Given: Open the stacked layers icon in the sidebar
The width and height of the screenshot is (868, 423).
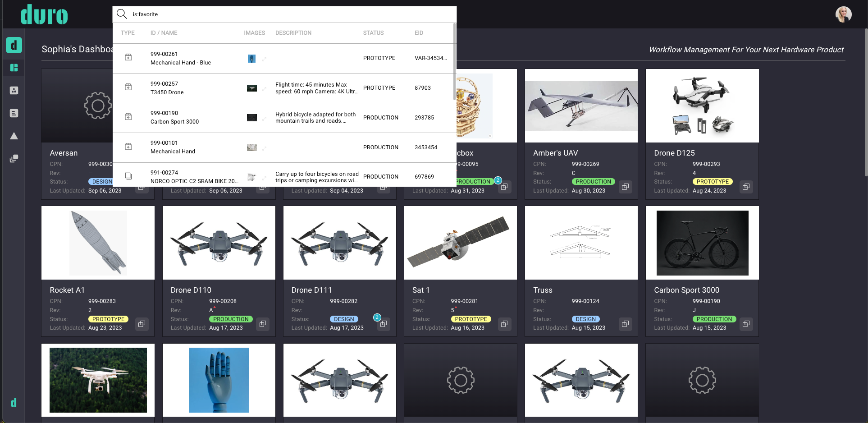Looking at the screenshot, I should (14, 158).
